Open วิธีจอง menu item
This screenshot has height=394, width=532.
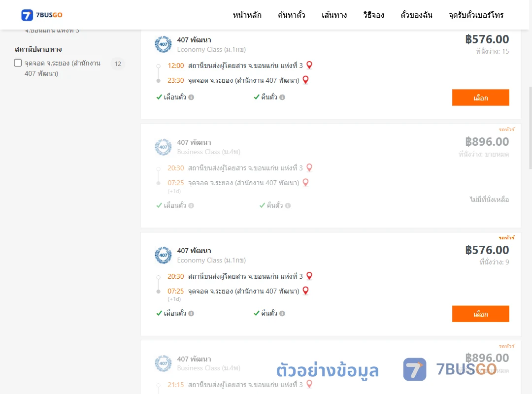pos(373,15)
